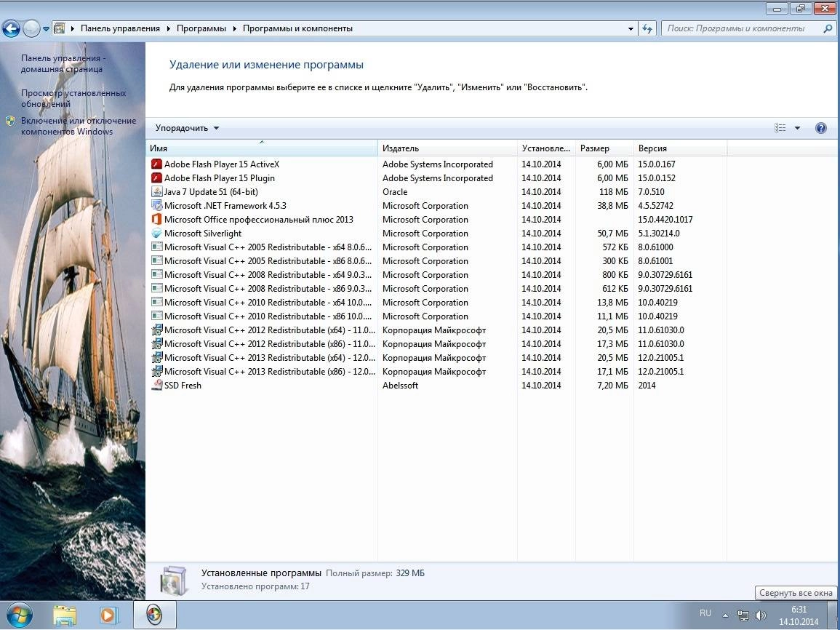Sort by the Установлено column header
This screenshot has height=630, width=840.
tap(546, 148)
